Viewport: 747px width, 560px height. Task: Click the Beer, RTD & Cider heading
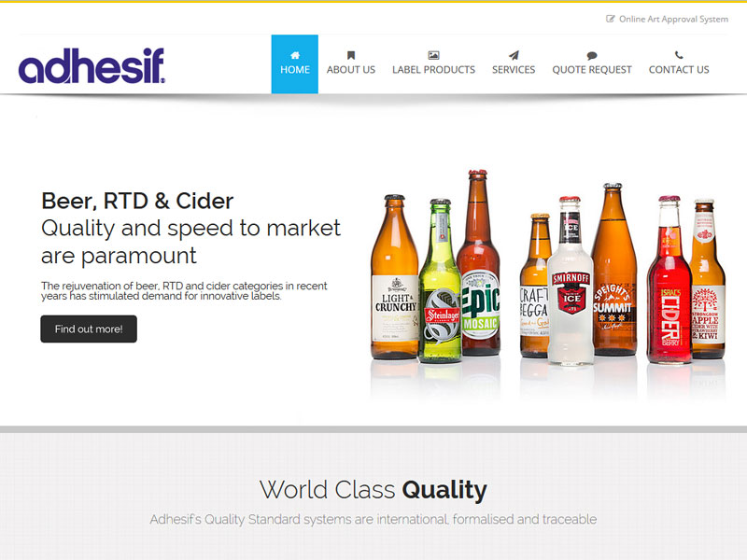pyautogui.click(x=137, y=201)
